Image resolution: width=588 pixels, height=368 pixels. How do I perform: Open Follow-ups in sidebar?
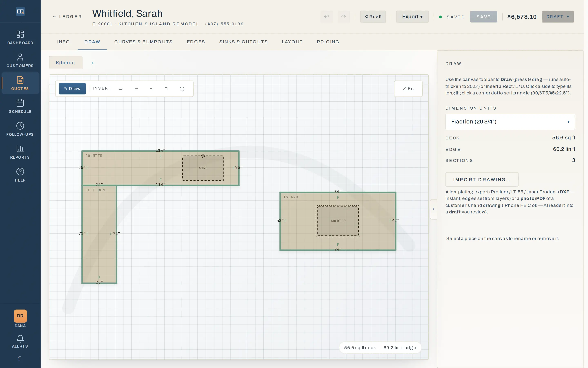click(20, 129)
